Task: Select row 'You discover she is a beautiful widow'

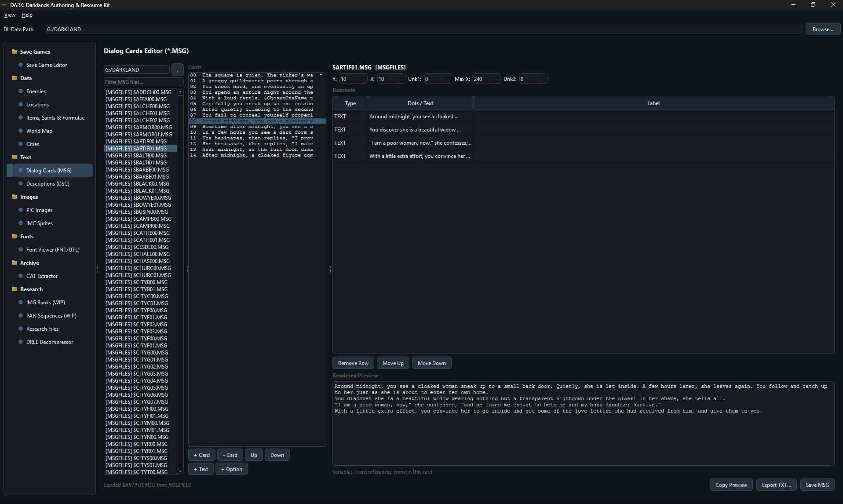Action: [x=583, y=130]
